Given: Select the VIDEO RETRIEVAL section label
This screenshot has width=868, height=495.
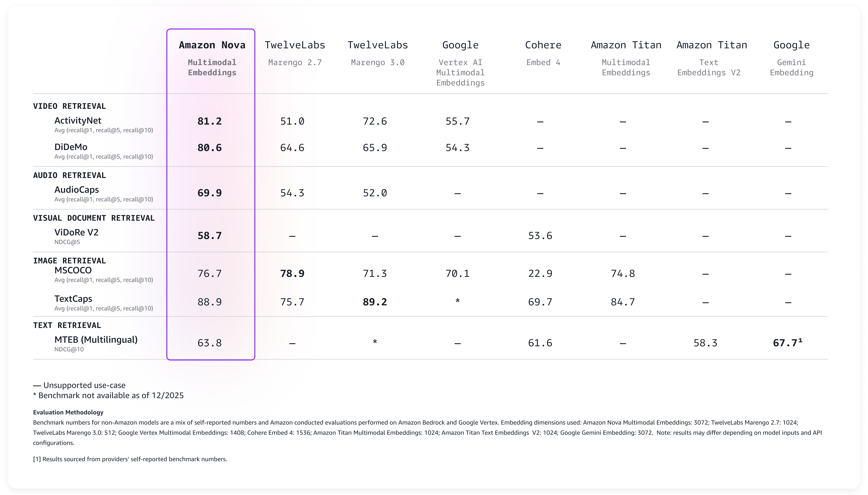Looking at the screenshot, I should 69,106.
